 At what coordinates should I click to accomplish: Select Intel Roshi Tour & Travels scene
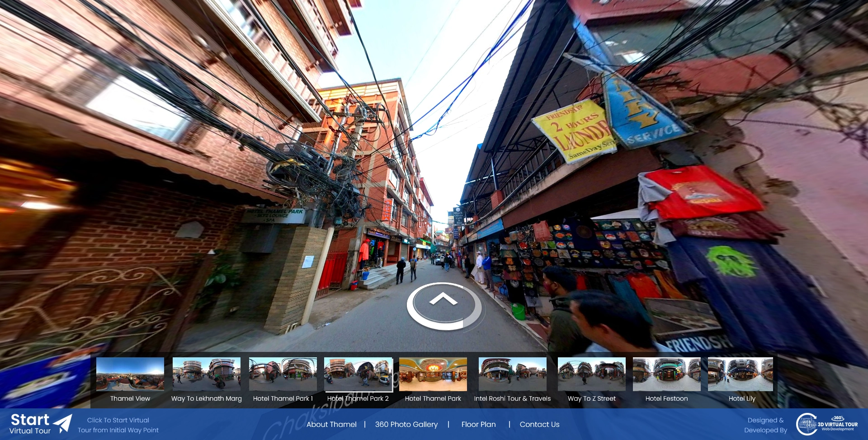coord(512,374)
